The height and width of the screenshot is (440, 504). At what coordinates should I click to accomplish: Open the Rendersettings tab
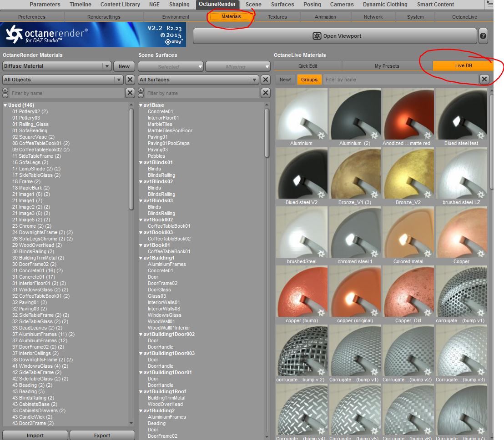[x=104, y=17]
